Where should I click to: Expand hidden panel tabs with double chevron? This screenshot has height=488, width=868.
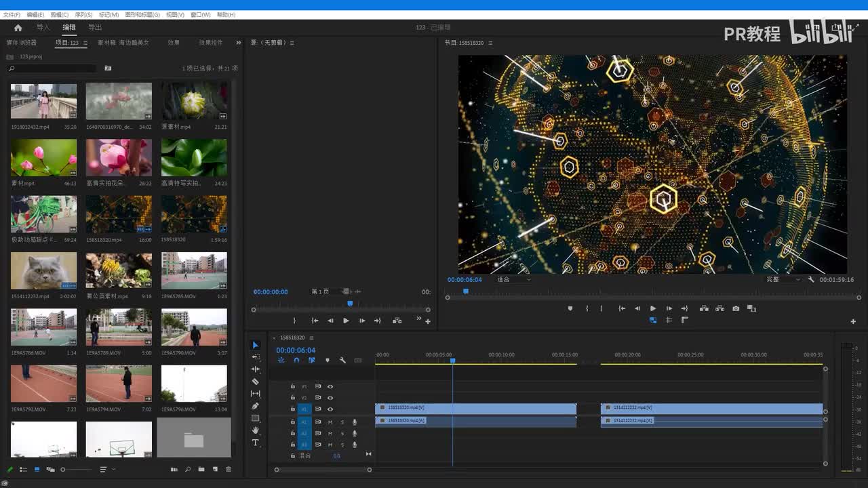click(x=238, y=43)
